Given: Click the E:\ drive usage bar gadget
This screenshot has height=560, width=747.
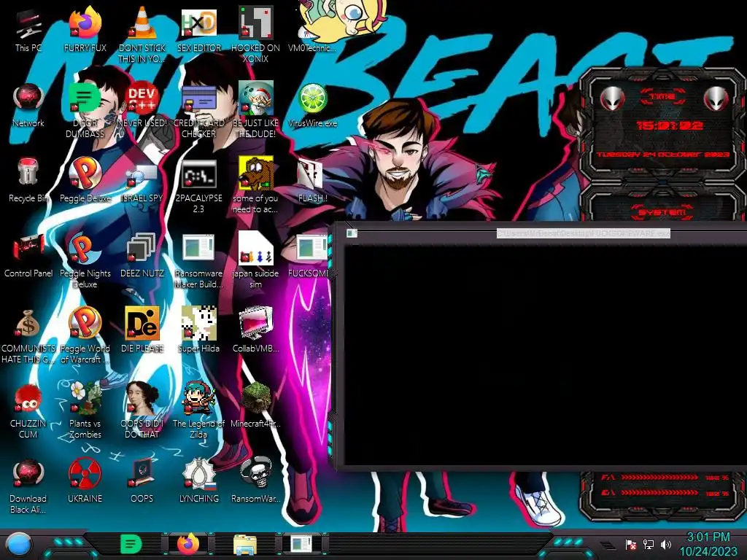Looking at the screenshot, I should click(x=665, y=492).
